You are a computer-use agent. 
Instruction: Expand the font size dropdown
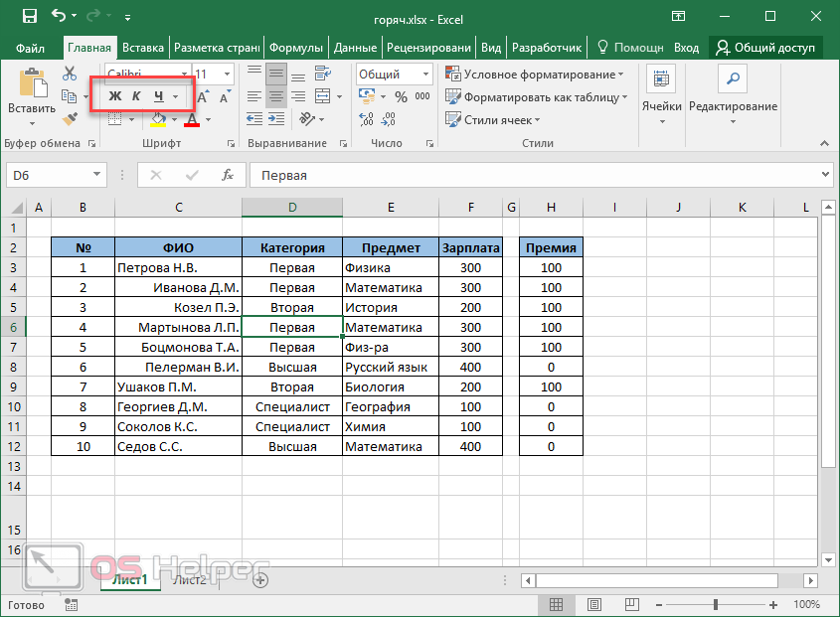tap(227, 75)
